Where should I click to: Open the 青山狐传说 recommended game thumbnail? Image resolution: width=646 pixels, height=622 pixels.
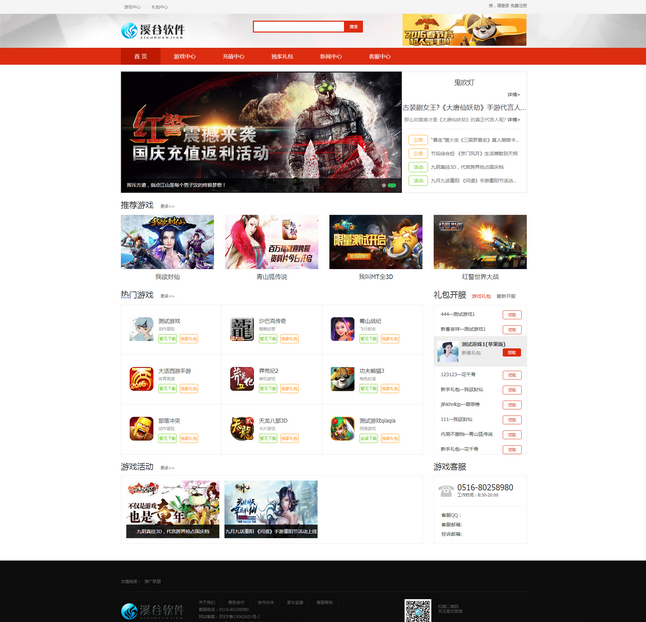272,242
